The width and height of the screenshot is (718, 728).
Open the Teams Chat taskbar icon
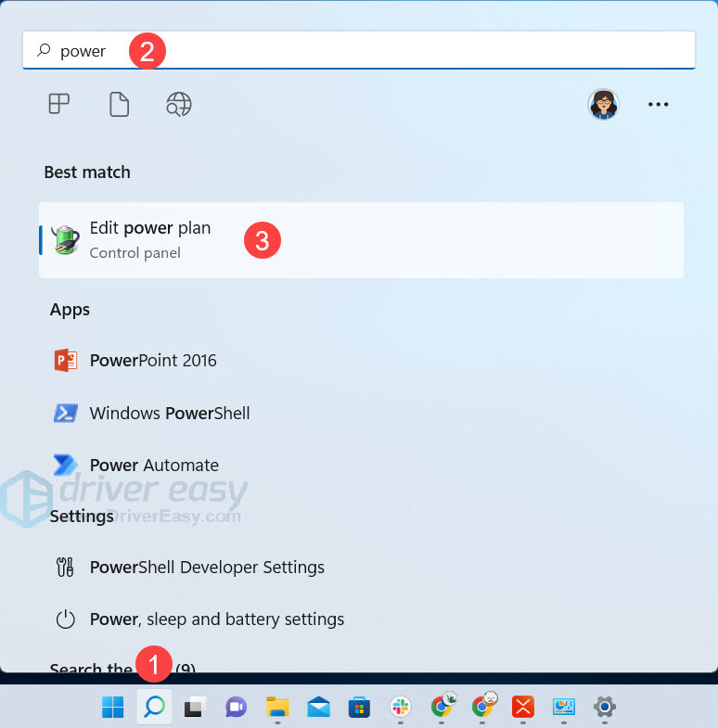pyautogui.click(x=236, y=707)
